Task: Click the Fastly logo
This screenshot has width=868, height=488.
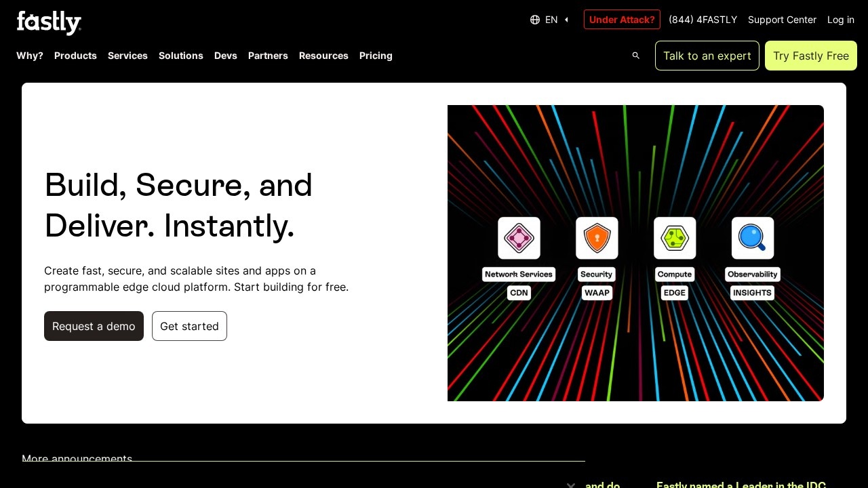Action: pos(49,22)
